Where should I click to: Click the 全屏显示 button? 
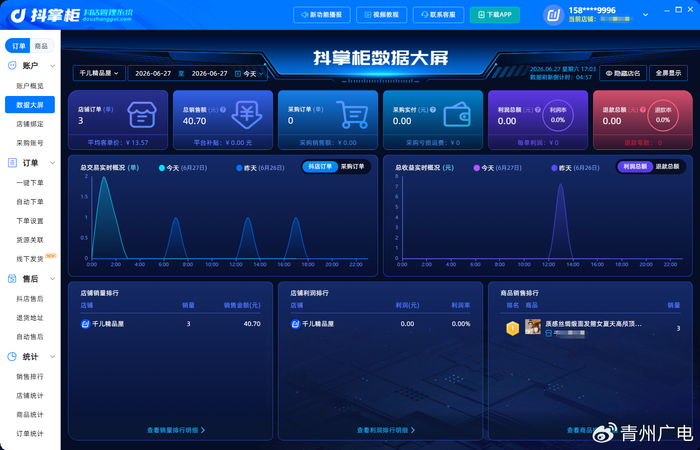tap(668, 73)
